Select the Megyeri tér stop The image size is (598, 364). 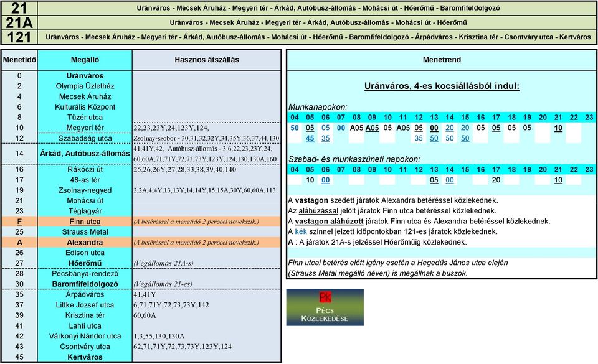click(85, 128)
